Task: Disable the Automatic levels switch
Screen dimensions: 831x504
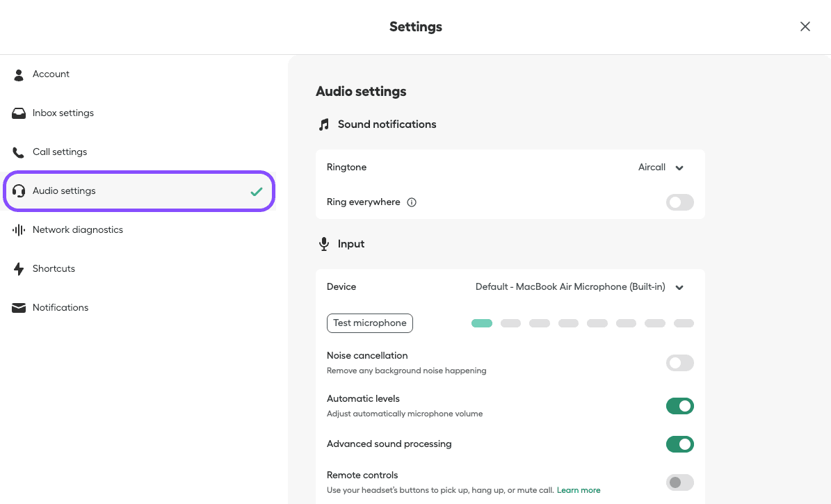Action: (679, 406)
